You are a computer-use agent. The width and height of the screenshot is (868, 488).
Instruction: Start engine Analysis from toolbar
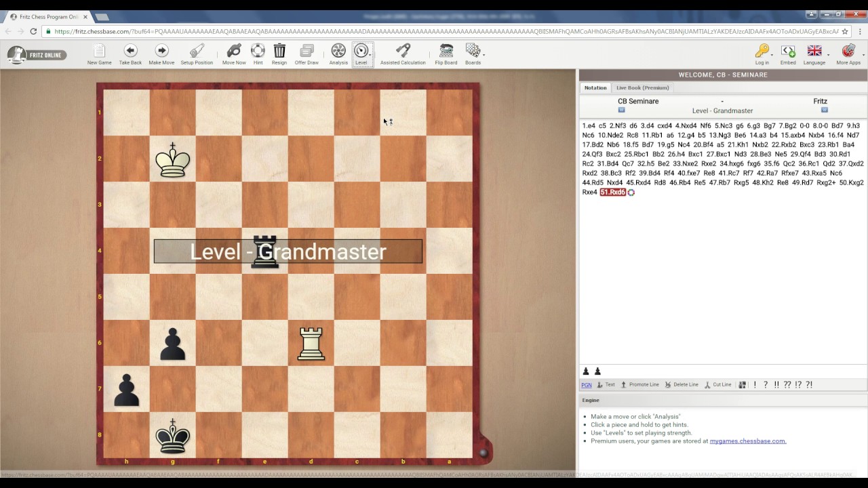338,54
